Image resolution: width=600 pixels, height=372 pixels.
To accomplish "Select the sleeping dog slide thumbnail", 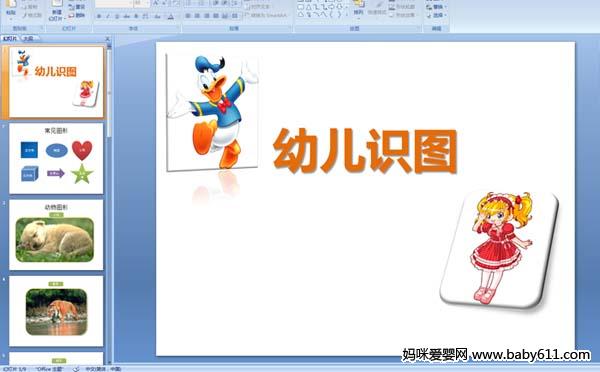I will [56, 234].
